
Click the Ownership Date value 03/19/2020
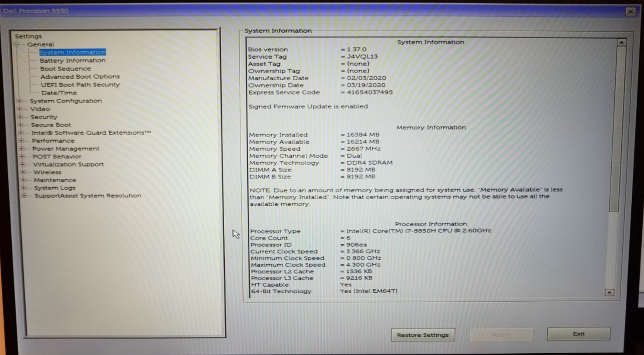pos(366,85)
